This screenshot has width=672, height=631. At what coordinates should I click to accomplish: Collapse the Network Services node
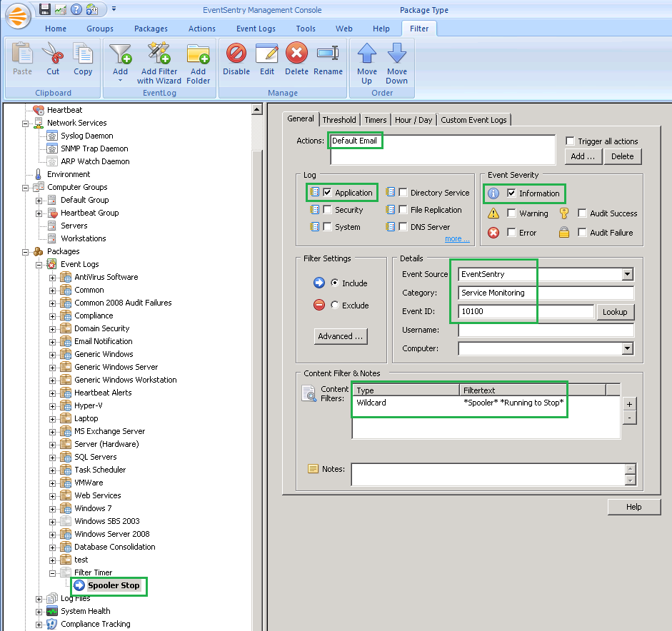25,123
